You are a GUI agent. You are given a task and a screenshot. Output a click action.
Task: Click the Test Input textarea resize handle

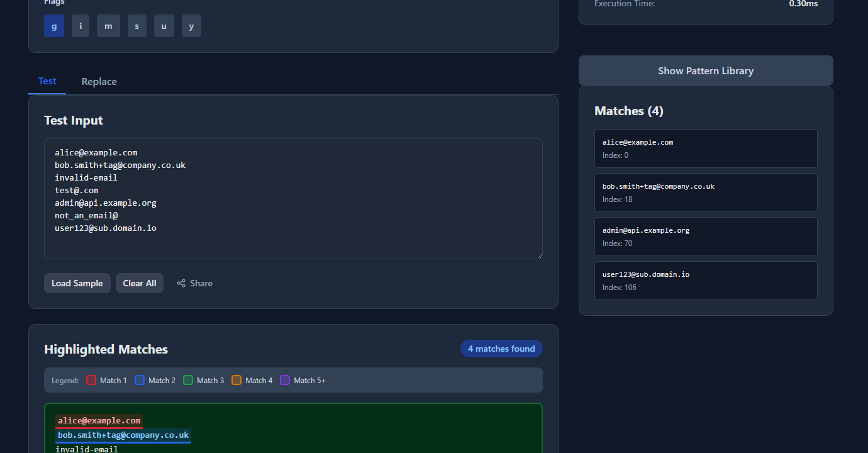[538, 255]
